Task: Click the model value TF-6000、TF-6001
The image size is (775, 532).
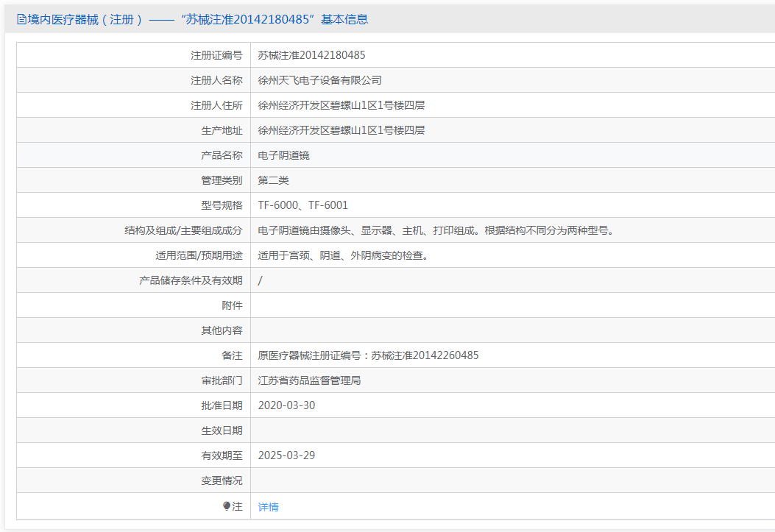Action: click(303, 205)
